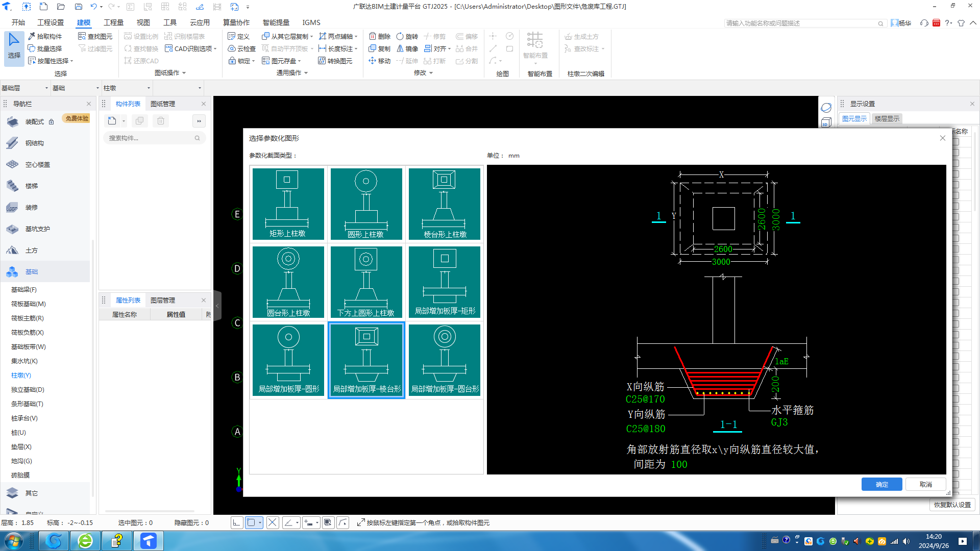
Task: Click the open folder icon in the quick access toolbar
Action: point(61,7)
